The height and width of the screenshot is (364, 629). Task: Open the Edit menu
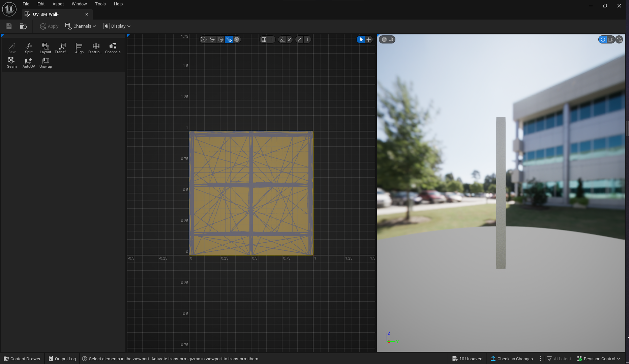pyautogui.click(x=41, y=4)
